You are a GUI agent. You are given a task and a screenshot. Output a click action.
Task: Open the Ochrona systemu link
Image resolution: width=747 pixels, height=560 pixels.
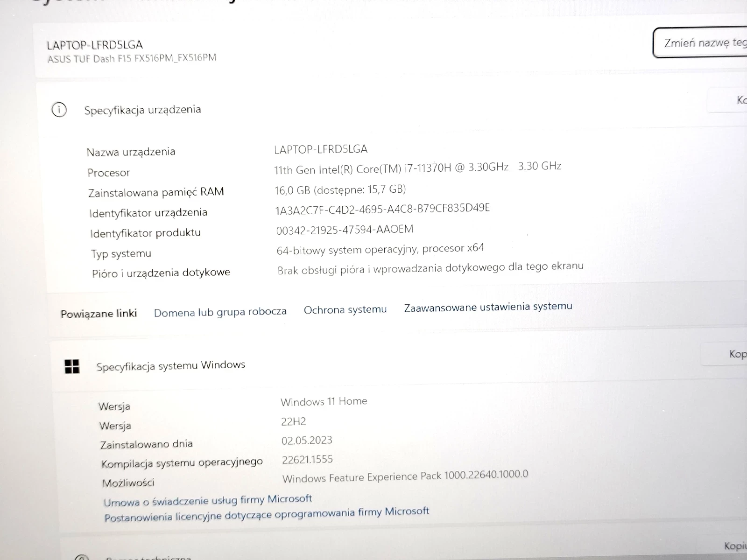345,310
